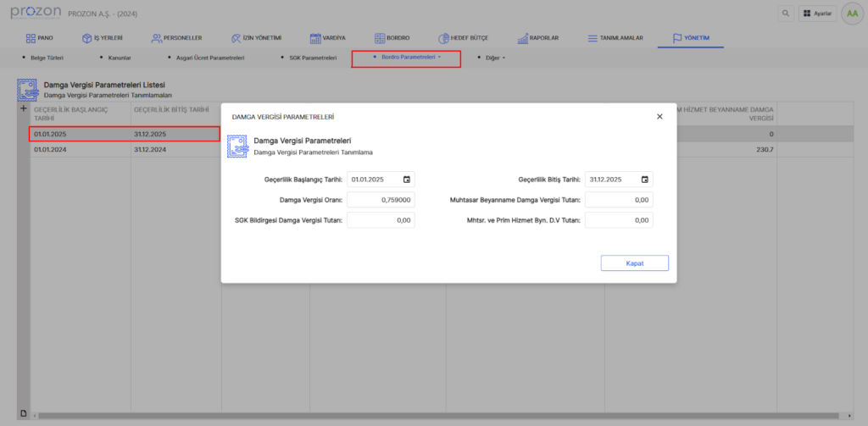This screenshot has width=868, height=426.
Task: Click the RAPORLAR chart icon
Action: [x=521, y=38]
